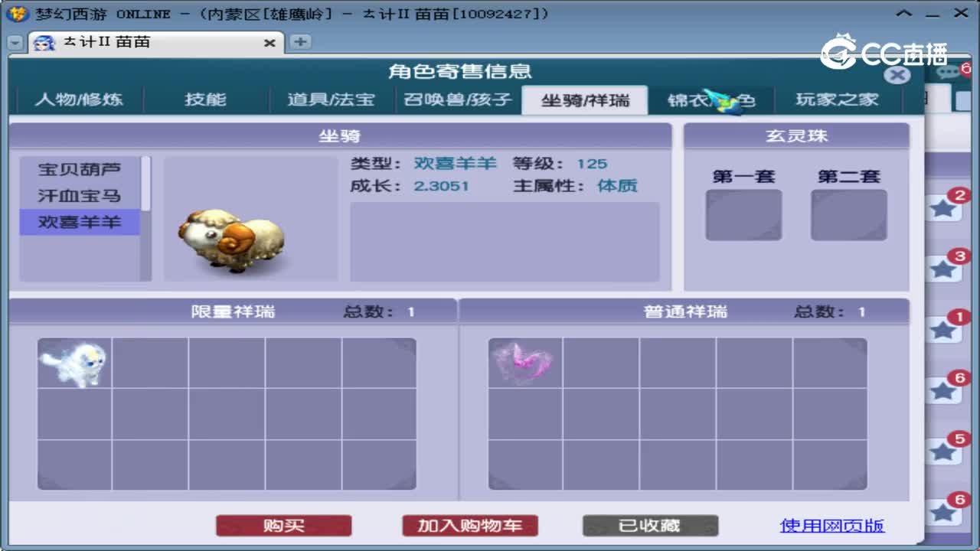Image resolution: width=980 pixels, height=551 pixels.
Task: Click the star icon with badge 3
Action: (x=943, y=269)
